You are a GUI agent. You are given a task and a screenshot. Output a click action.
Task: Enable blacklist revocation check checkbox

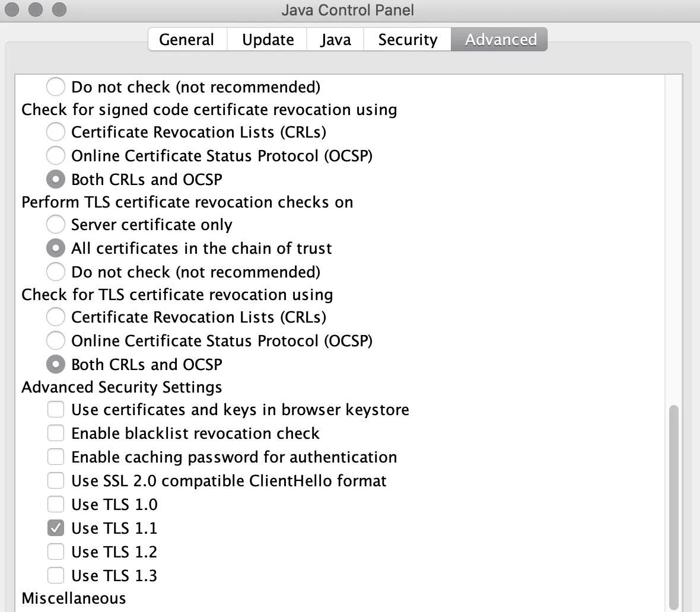56,433
